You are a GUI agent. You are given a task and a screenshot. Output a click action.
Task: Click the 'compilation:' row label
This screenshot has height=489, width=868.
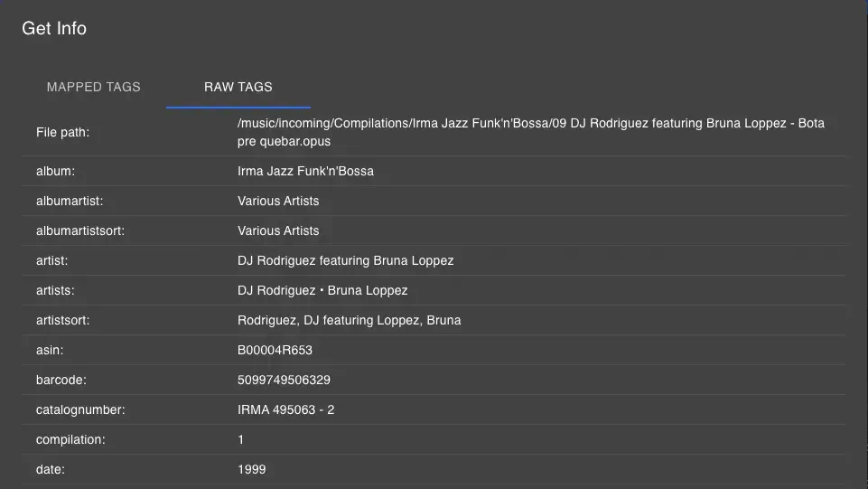70,439
